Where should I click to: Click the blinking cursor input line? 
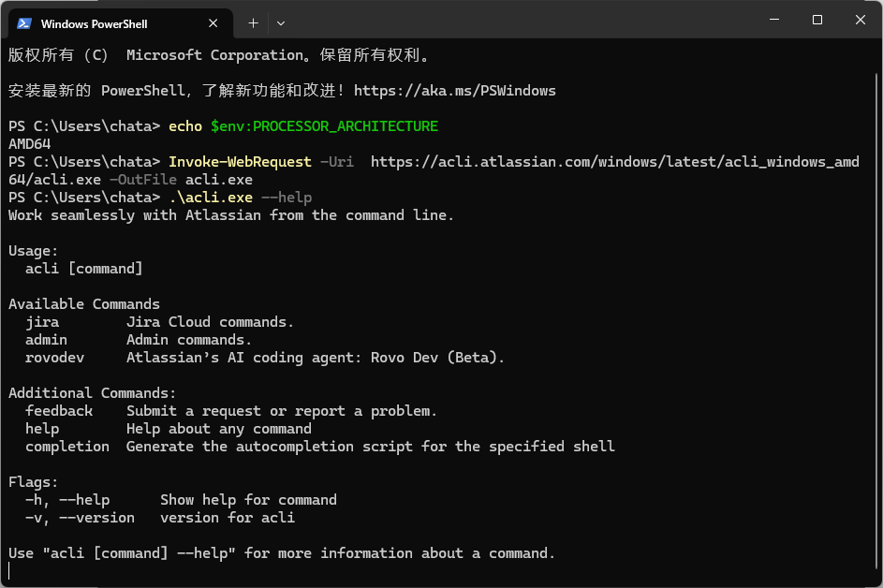tap(10, 570)
